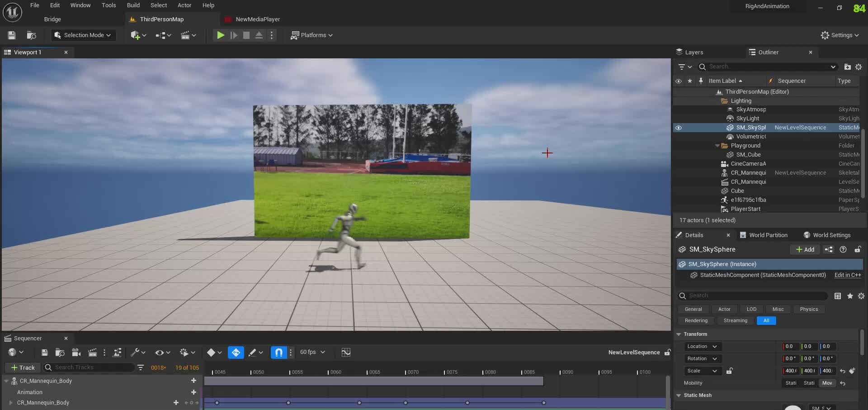This screenshot has height=410, width=868.
Task: Toggle SM_SkySphere visibility eye icon
Action: 679,128
